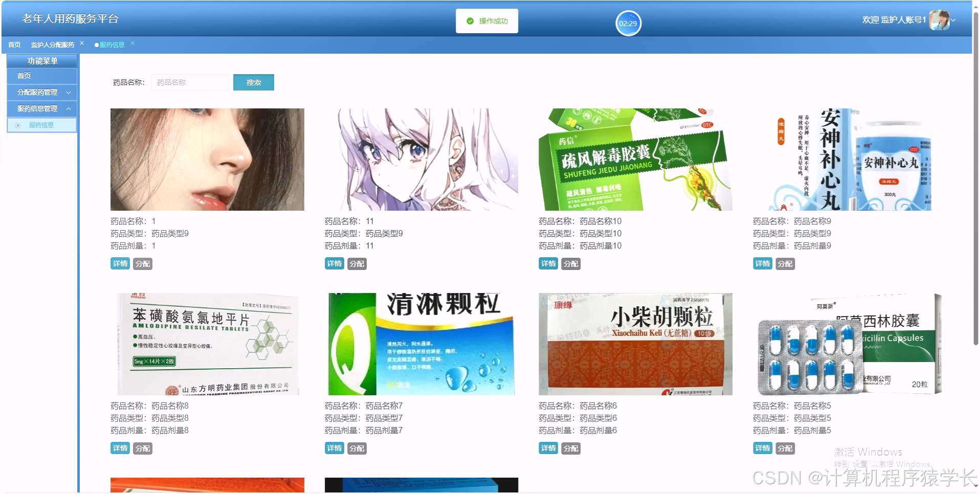Click 分配 under the item named 11

pyautogui.click(x=357, y=263)
